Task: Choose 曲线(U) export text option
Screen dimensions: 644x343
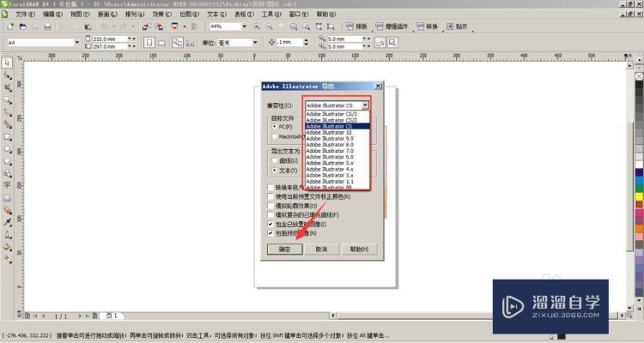Action: click(x=275, y=161)
